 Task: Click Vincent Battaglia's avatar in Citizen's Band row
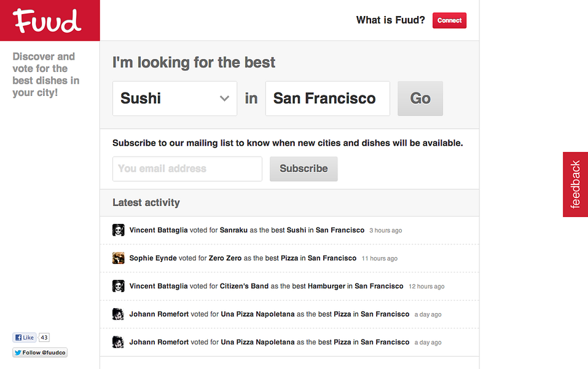coord(118,286)
